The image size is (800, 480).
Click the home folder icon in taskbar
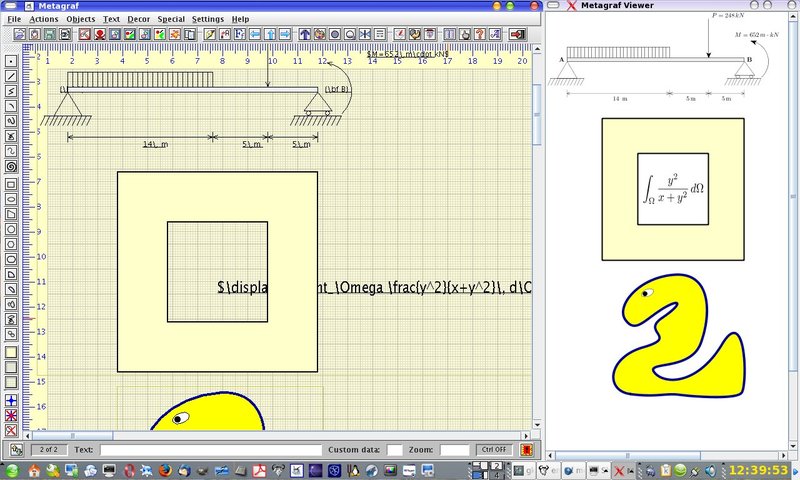tap(34, 470)
